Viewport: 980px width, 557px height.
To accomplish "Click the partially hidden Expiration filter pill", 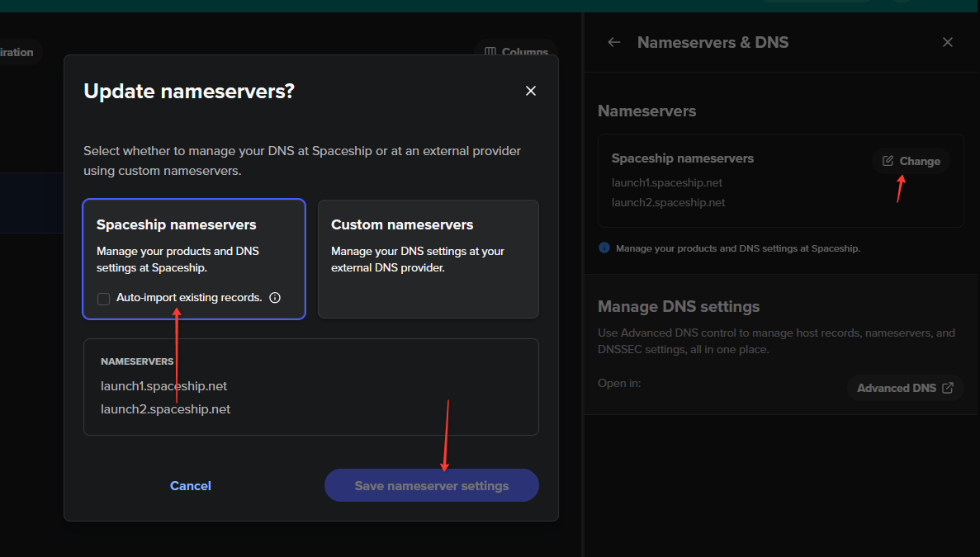I will pos(18,52).
